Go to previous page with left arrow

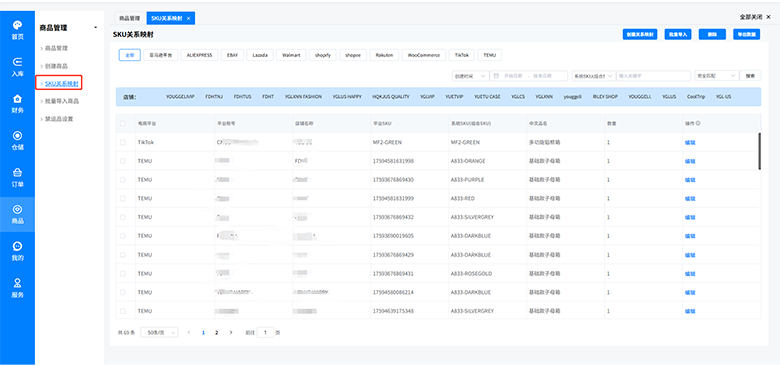click(189, 332)
